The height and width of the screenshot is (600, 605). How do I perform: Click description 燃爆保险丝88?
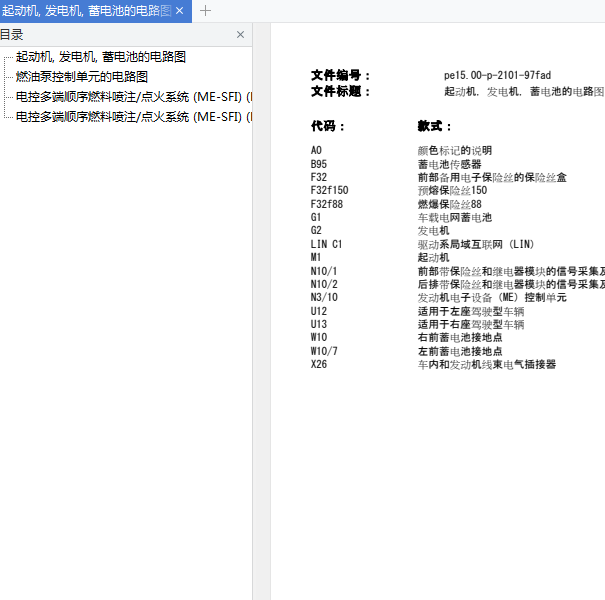pos(450,204)
